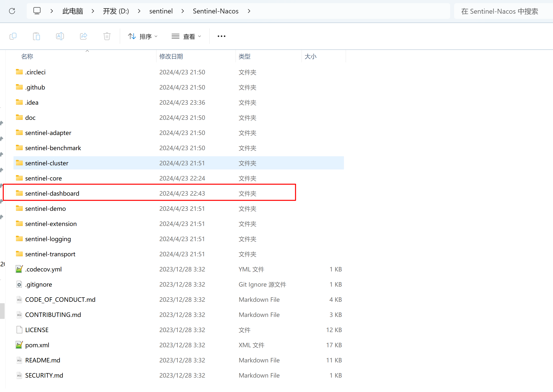
Task: Select the pom.xml file
Action: [x=37, y=345]
